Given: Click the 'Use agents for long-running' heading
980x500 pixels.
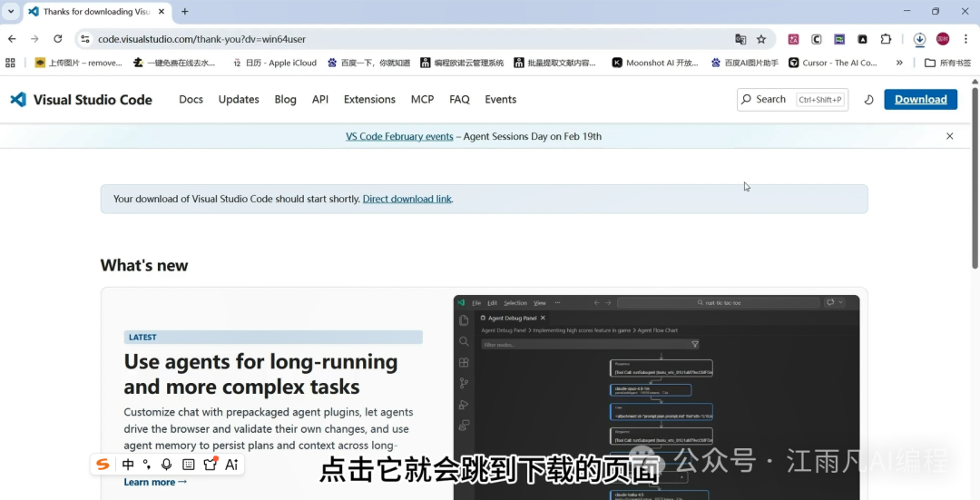Looking at the screenshot, I should pos(260,374).
